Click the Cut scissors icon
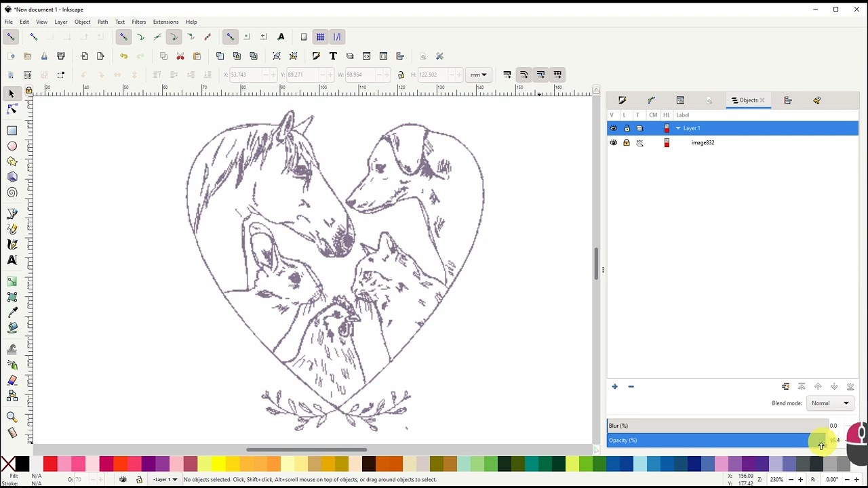The height and width of the screenshot is (488, 868). click(180, 56)
